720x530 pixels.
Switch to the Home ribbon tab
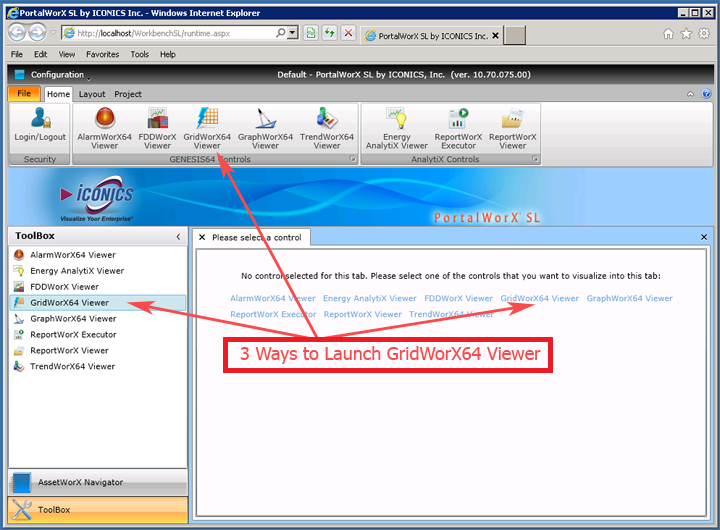58,94
